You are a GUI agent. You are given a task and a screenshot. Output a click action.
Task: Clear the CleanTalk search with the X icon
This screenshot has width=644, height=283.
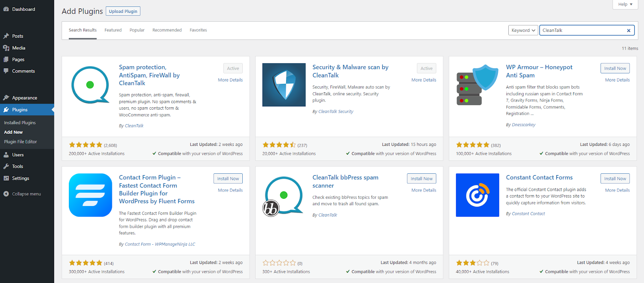pyautogui.click(x=629, y=30)
